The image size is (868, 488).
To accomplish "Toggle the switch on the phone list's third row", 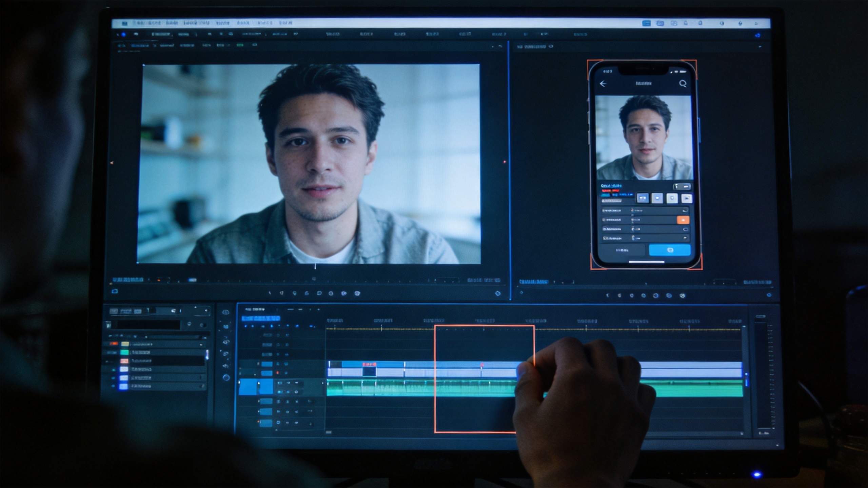I will tap(685, 229).
